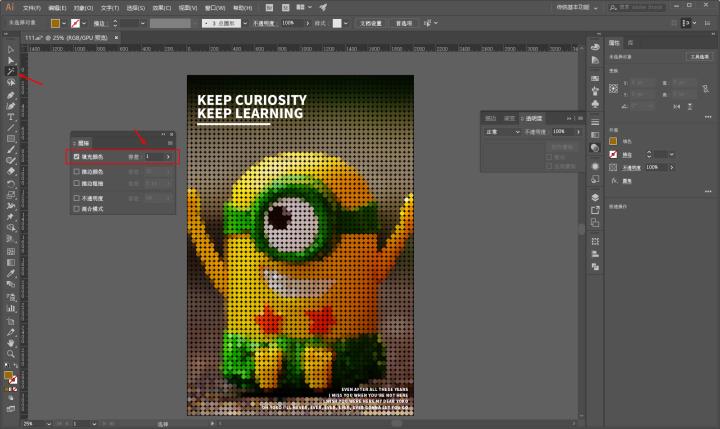This screenshot has height=429, width=720.
Task: Choose the Hand tool
Action: pyautogui.click(x=10, y=341)
